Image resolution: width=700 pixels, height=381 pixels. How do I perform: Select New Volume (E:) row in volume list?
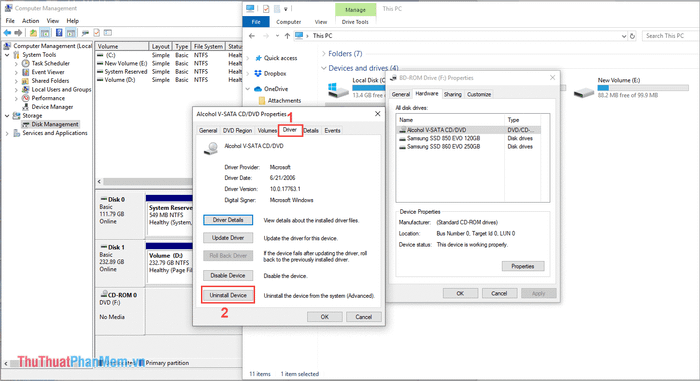point(170,63)
